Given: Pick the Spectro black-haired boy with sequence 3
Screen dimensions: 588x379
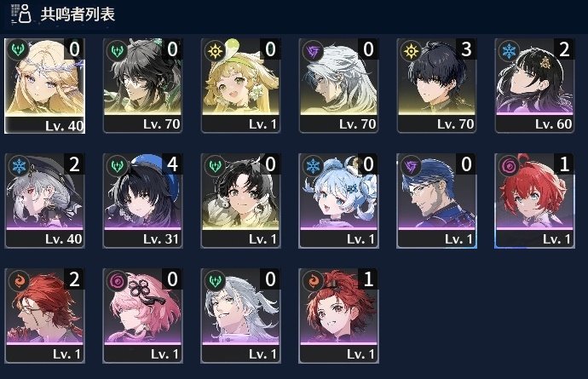Looking at the screenshot, I should pos(436,85).
